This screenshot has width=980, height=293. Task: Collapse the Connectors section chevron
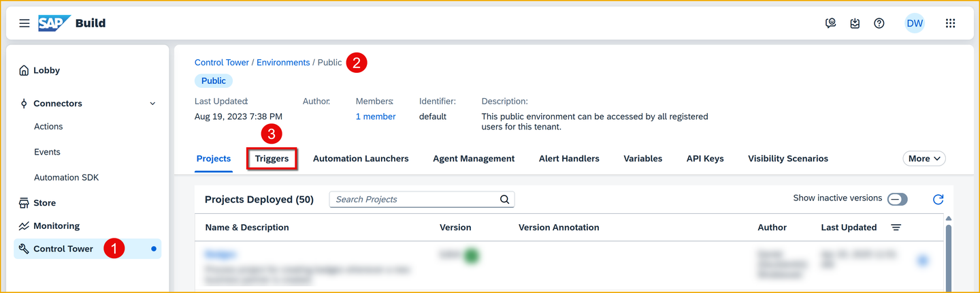tap(152, 104)
